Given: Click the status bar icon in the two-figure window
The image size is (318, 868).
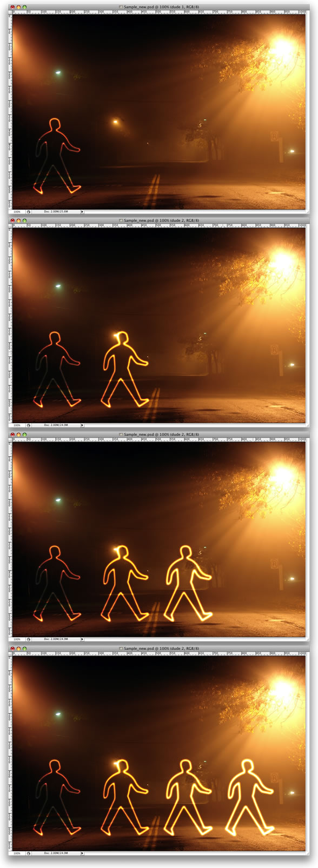Looking at the screenshot, I should tap(29, 425).
